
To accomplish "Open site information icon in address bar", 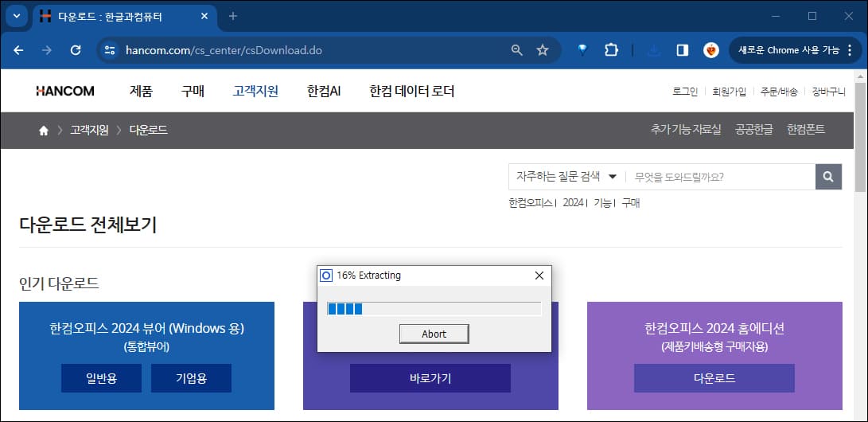I will (110, 50).
